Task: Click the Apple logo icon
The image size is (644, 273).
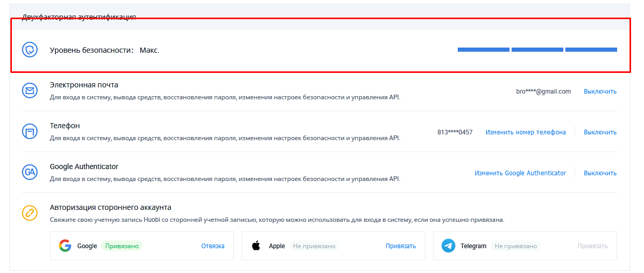Action: pyautogui.click(x=256, y=246)
